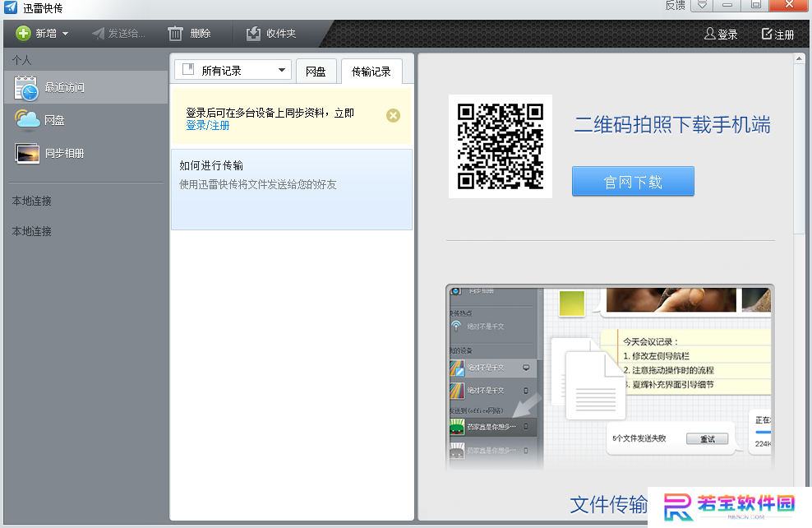Open 同步相册 in the sidebar

pyautogui.click(x=86, y=153)
